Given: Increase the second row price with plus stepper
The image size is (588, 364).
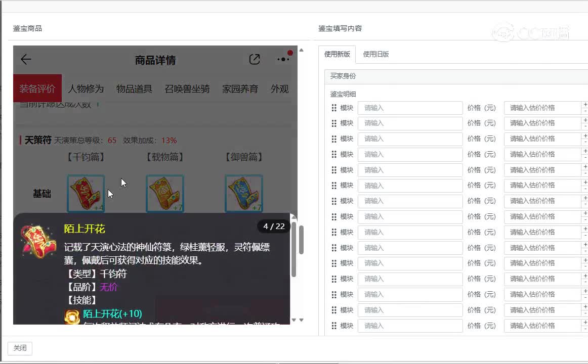Looking at the screenshot, I should point(585,120).
